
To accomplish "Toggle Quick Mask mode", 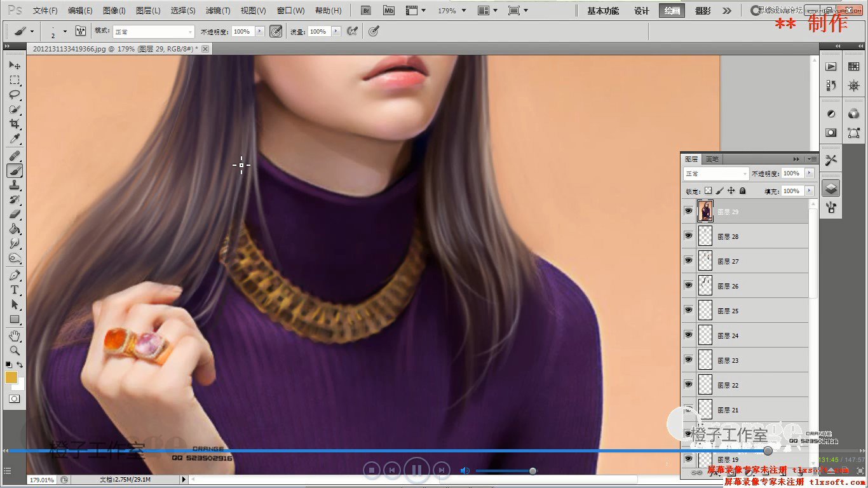I will tap(14, 399).
